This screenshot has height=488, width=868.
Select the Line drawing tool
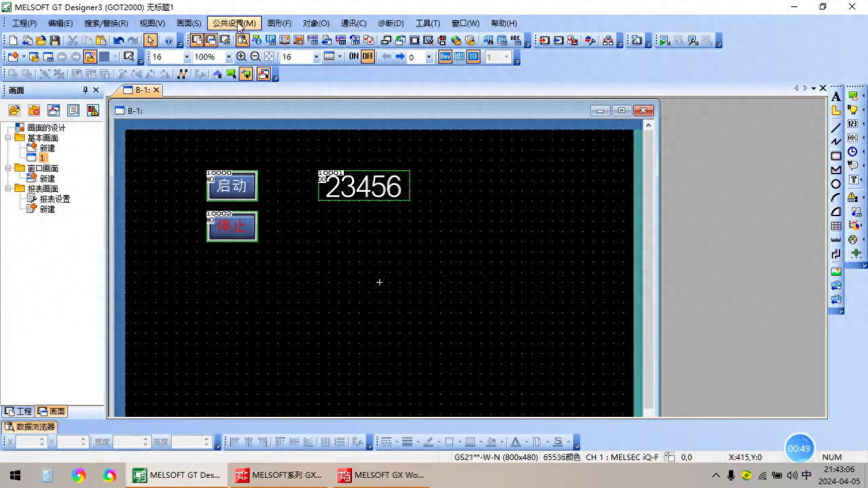tap(836, 127)
